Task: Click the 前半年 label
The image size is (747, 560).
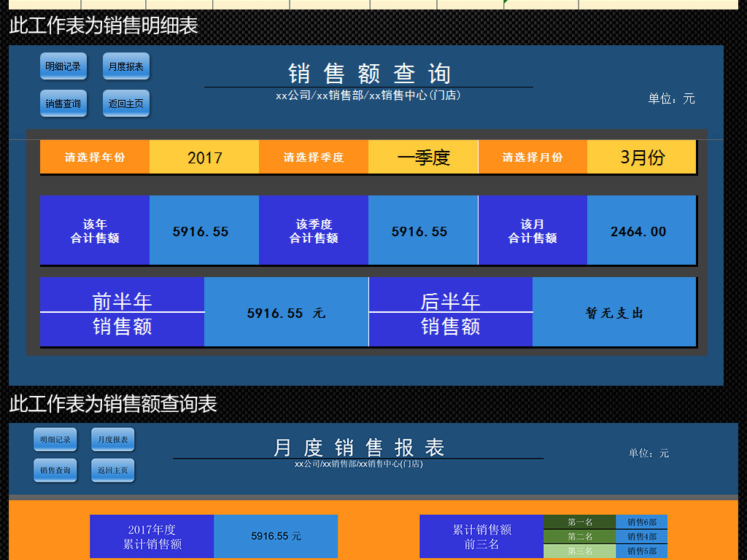Action: pyautogui.click(x=122, y=301)
